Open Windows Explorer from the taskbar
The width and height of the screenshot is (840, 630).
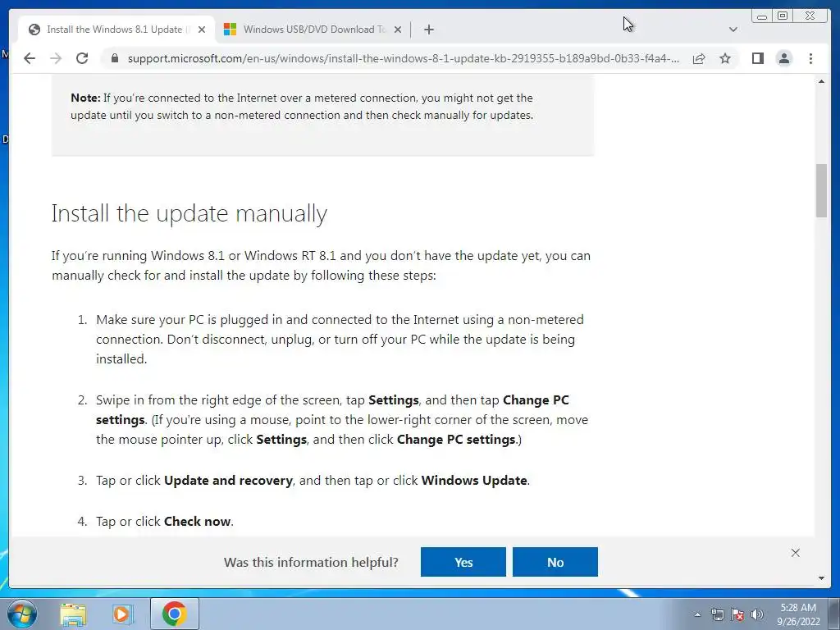point(73,614)
